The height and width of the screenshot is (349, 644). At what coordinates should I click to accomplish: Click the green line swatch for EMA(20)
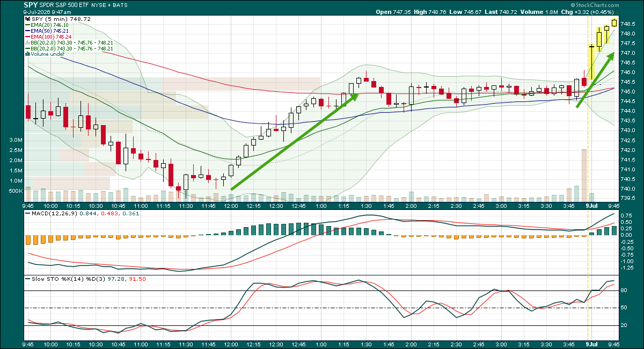coord(28,25)
